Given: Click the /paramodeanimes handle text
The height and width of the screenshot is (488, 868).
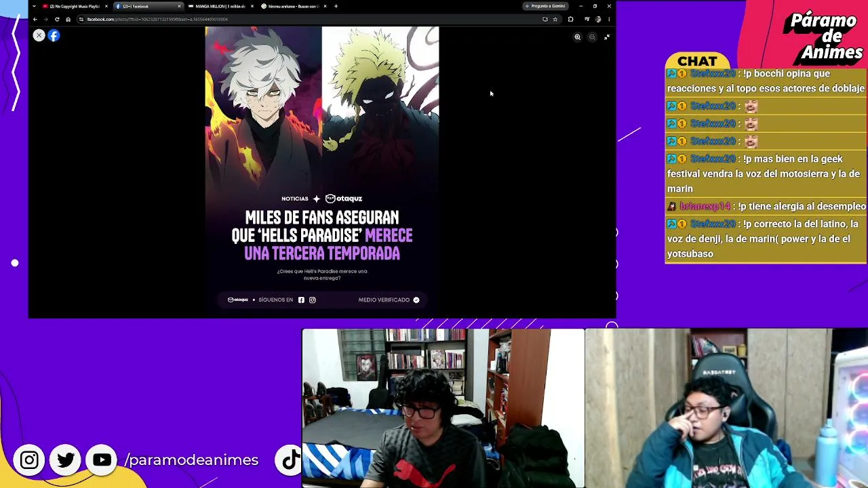Looking at the screenshot, I should [x=191, y=460].
